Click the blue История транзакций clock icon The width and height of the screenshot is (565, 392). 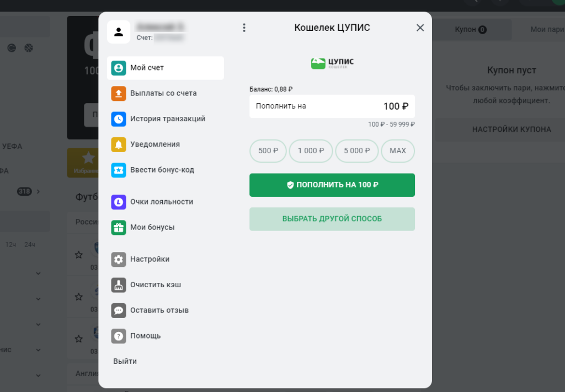119,119
